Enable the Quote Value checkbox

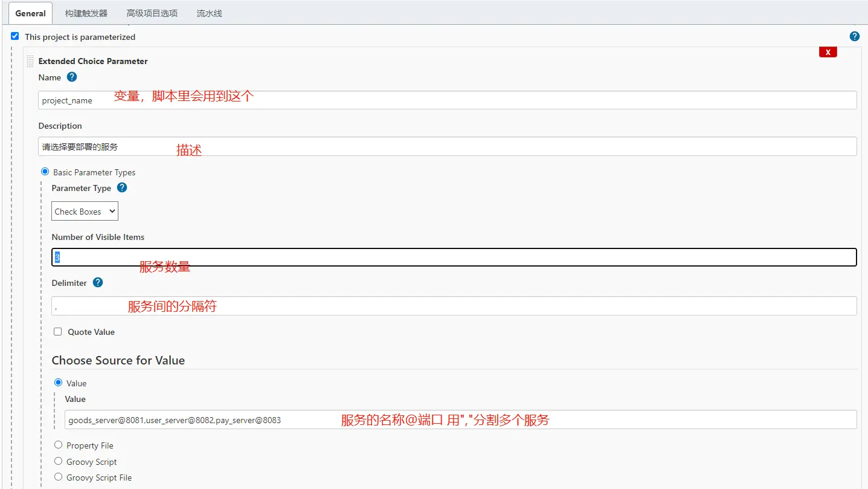58,332
